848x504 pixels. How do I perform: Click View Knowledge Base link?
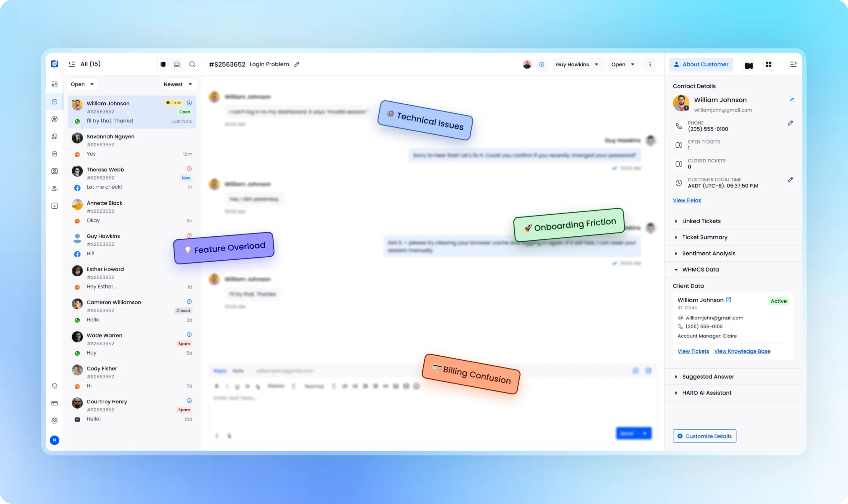[x=742, y=351]
